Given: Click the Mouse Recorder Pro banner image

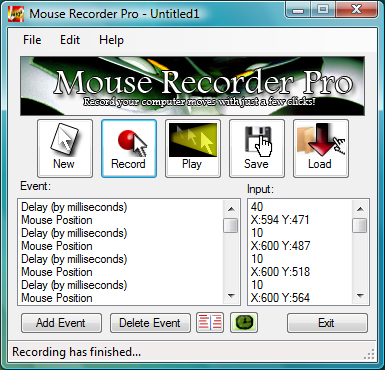Looking at the screenshot, I should click(192, 86).
